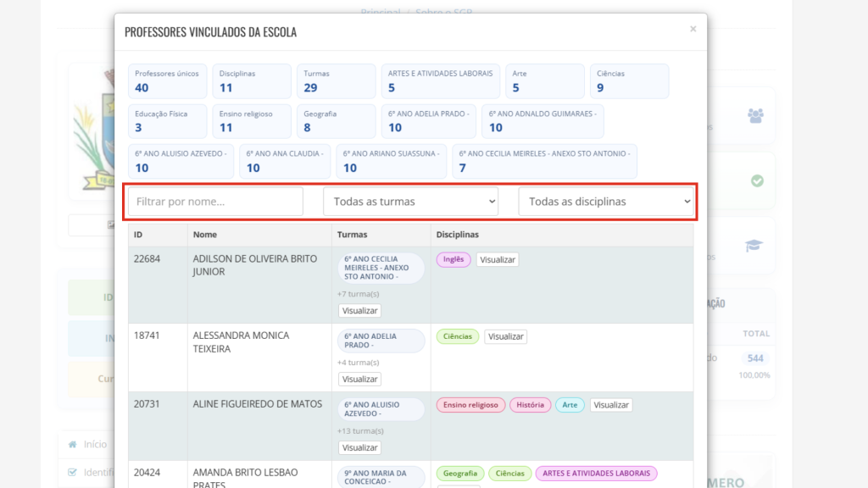
Task: Click the graduation cap icon
Action: (754, 246)
